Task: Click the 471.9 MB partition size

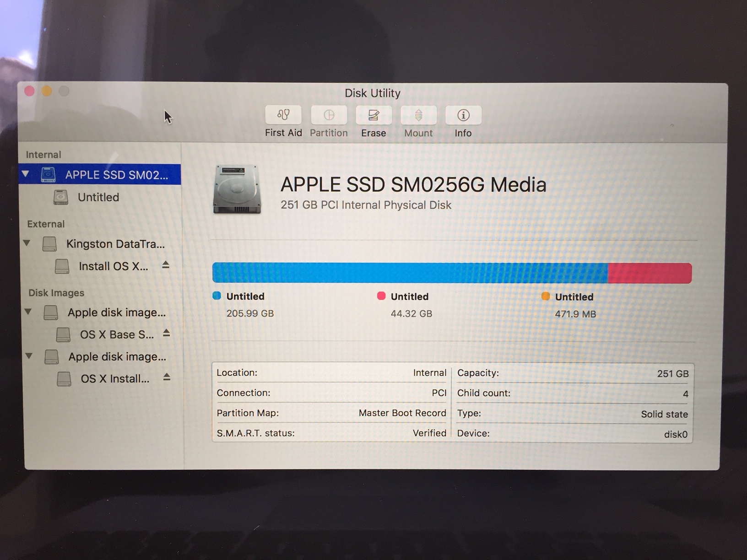Action: pos(575,314)
